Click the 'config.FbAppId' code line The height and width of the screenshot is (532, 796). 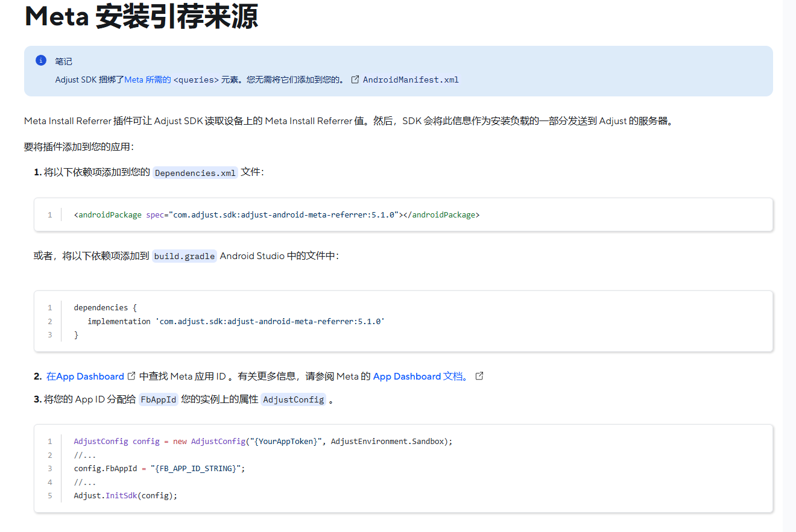tap(160, 468)
